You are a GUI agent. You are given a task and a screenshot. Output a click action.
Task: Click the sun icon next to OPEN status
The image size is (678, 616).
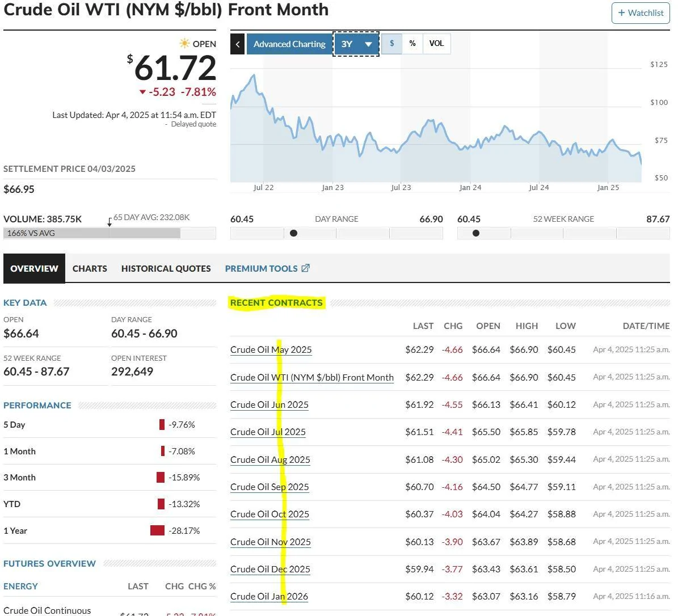pyautogui.click(x=184, y=44)
